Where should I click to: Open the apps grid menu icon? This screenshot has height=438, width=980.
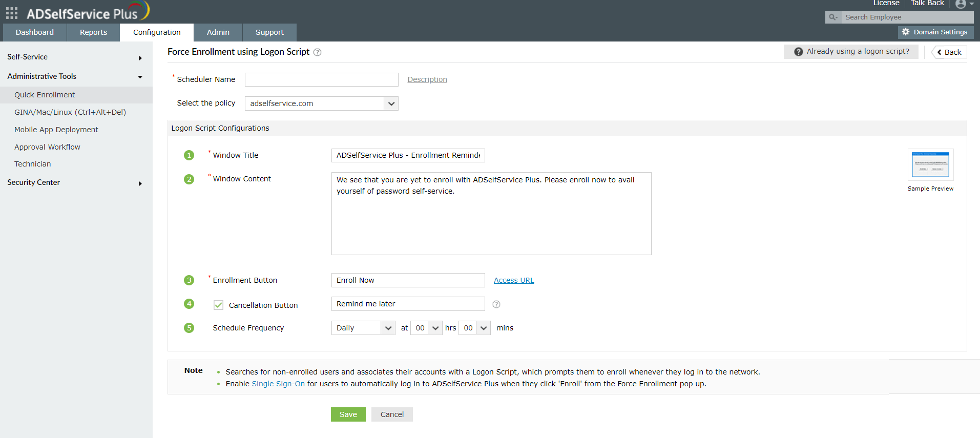12,13
